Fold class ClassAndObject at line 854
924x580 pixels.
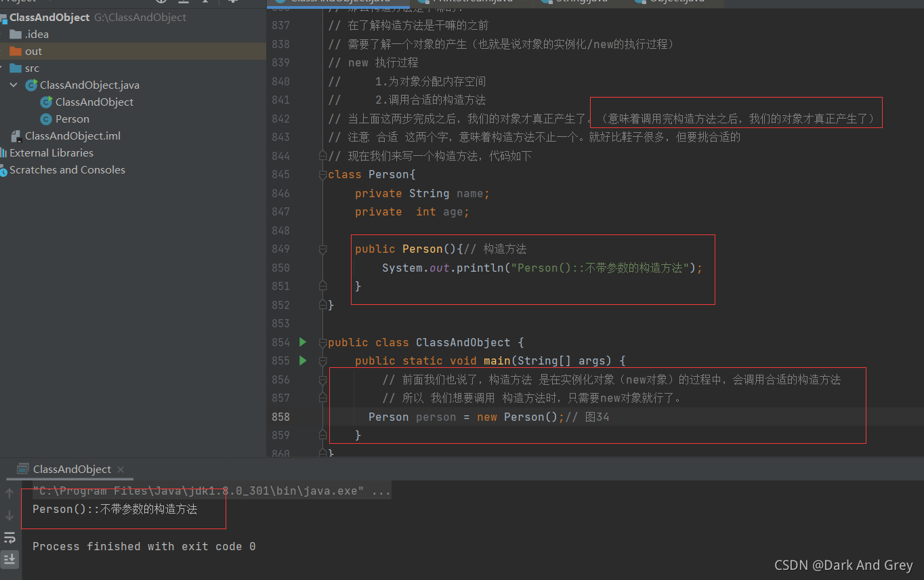click(x=323, y=342)
